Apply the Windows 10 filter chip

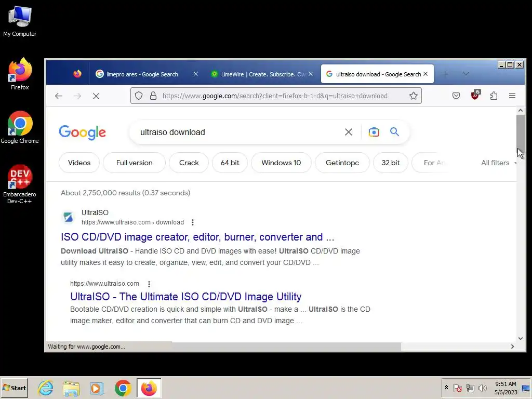click(281, 163)
